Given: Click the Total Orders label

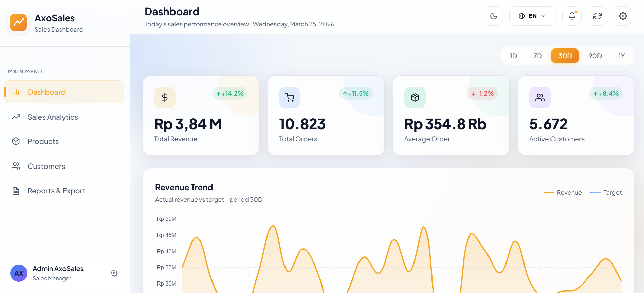Looking at the screenshot, I should pyautogui.click(x=298, y=139).
